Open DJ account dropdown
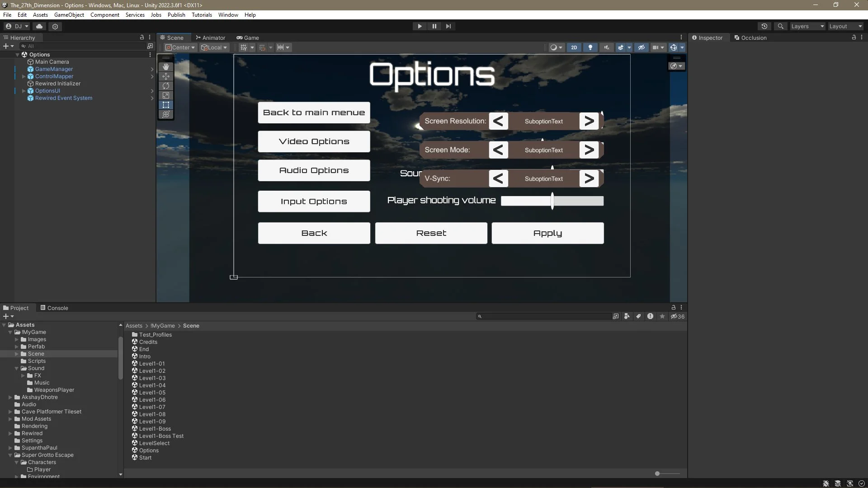 tap(17, 26)
